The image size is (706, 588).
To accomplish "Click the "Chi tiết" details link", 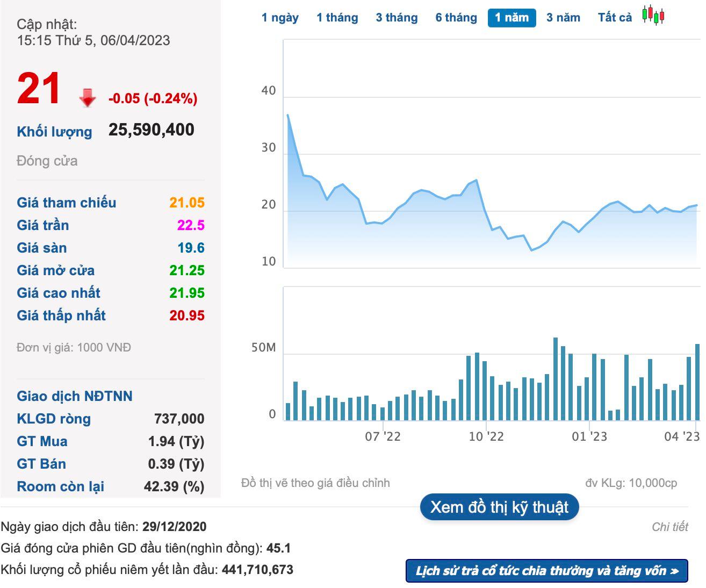I will pyautogui.click(x=669, y=527).
